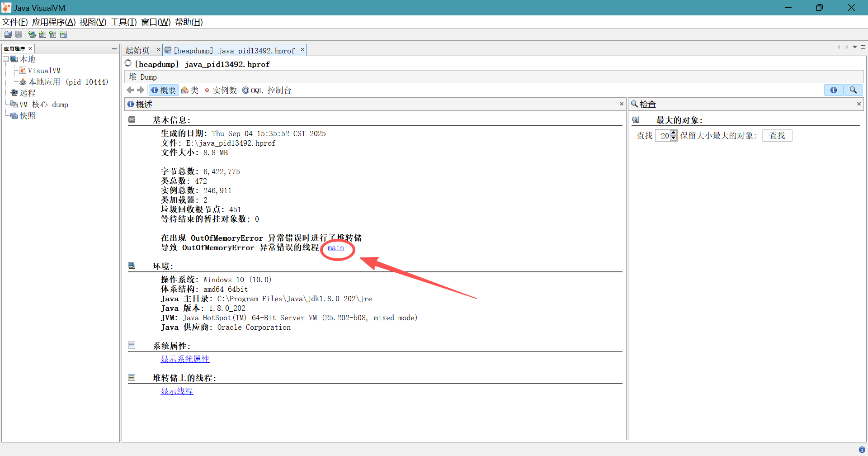
Task: Open the 帮助(H) menu
Action: 189,22
